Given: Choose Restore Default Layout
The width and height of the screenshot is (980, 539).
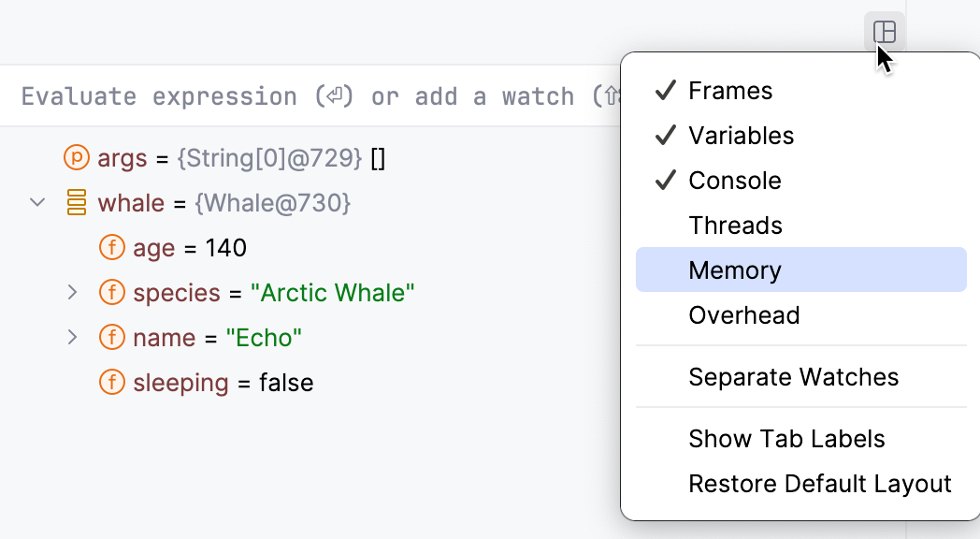Looking at the screenshot, I should pyautogui.click(x=820, y=484).
